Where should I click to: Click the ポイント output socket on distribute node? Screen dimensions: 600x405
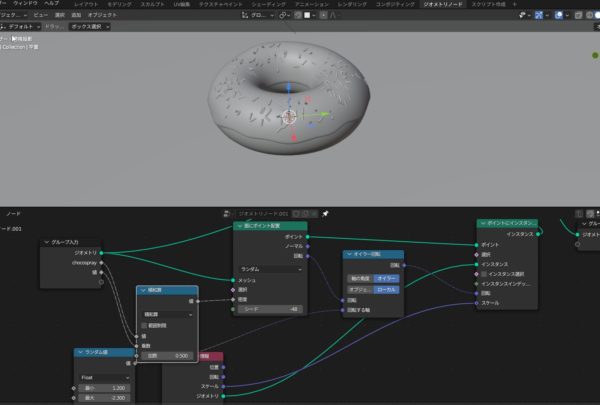tap(308, 237)
